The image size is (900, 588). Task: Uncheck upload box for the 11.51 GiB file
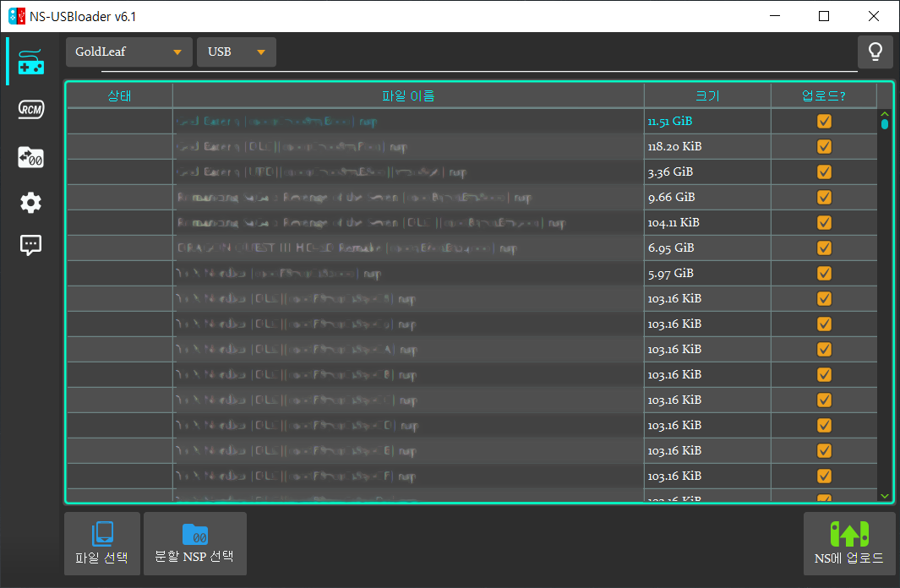[x=824, y=121]
